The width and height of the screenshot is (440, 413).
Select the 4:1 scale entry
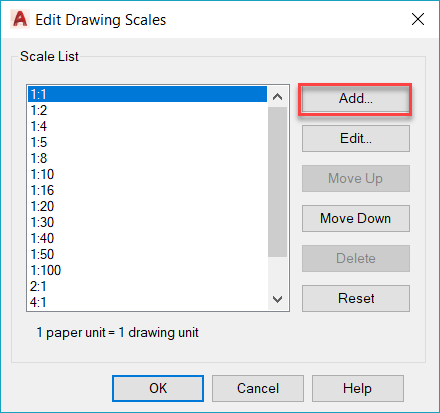[147, 302]
